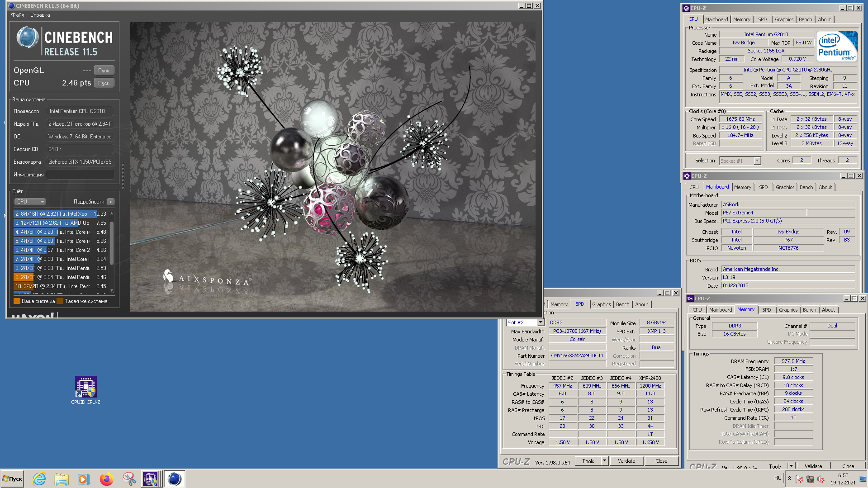Click Validate in the Memory CPU-Z window
The image size is (868, 488).
(x=813, y=466)
